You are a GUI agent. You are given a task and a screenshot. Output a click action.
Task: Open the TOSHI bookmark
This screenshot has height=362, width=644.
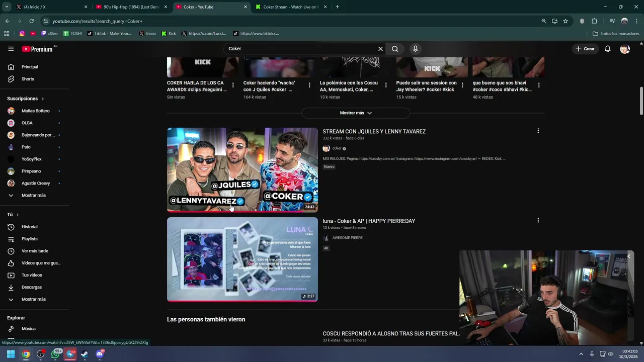click(x=72, y=34)
